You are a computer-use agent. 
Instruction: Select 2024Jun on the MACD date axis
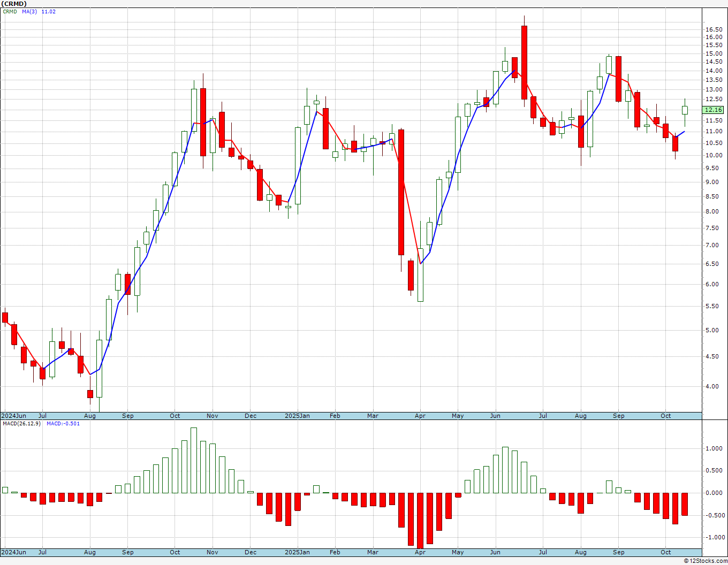(x=13, y=552)
